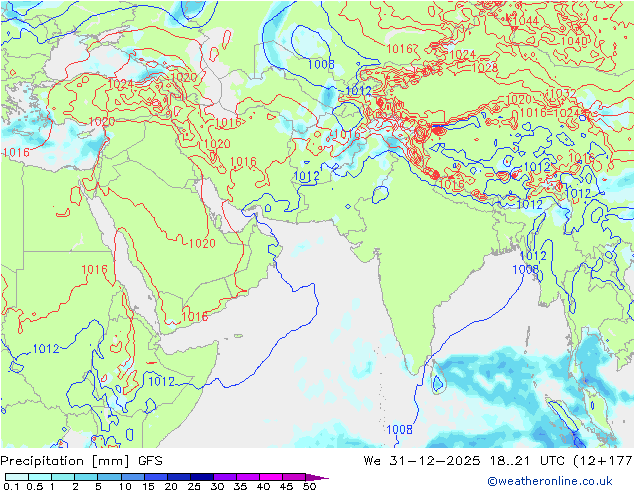Click the legend swatch between 10 and 15

click(x=132, y=477)
